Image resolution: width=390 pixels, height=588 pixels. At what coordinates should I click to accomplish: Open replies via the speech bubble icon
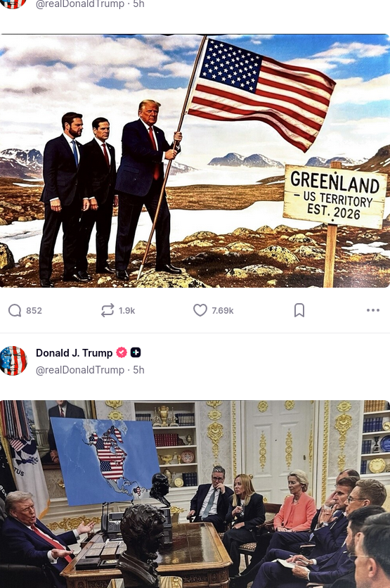point(15,310)
